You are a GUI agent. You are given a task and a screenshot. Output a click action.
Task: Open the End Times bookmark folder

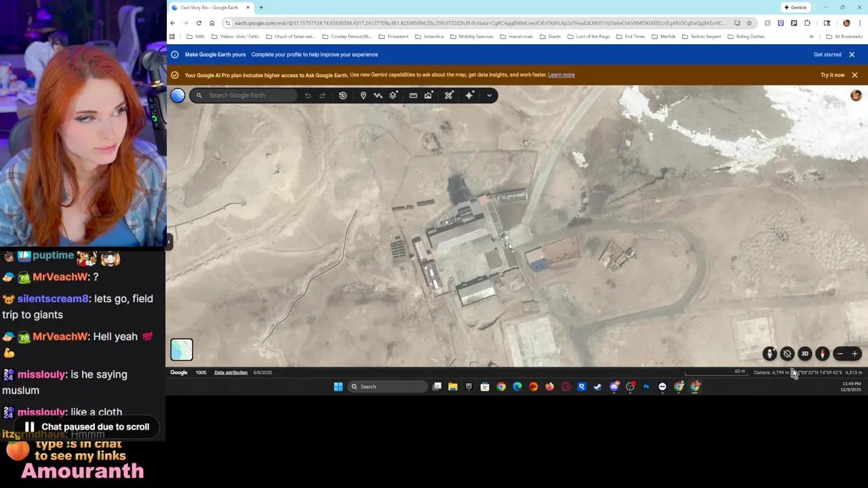(x=631, y=37)
